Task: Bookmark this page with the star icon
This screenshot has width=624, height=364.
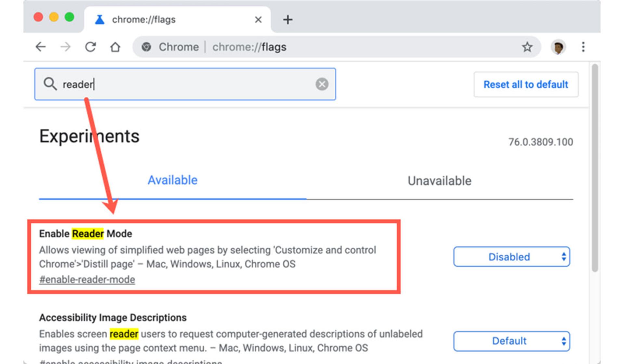Action: point(527,47)
